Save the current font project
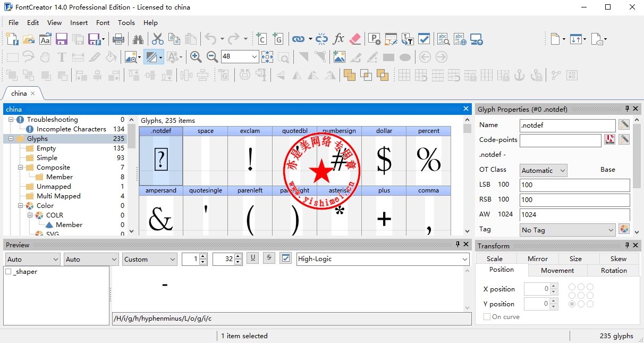The height and width of the screenshot is (343, 644). [x=62, y=39]
